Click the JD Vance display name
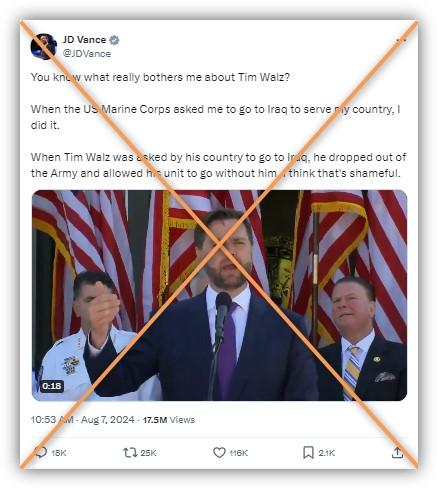The image size is (438, 489). 85,40
